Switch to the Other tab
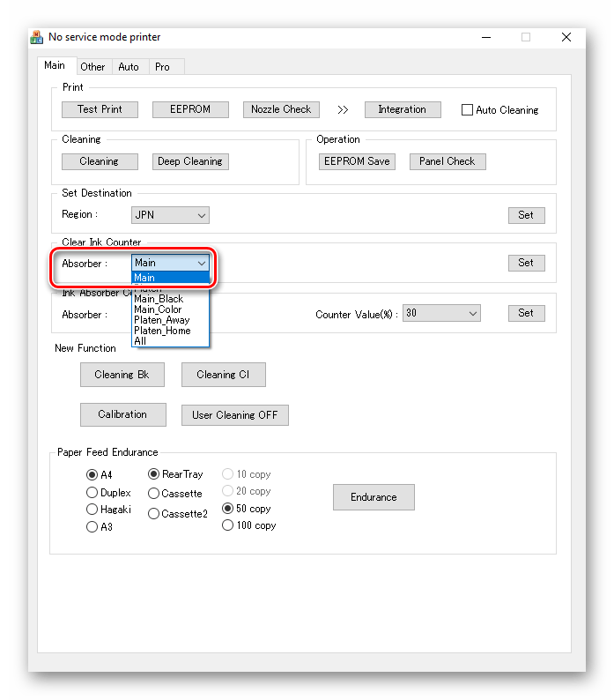The image size is (614, 700). 92,67
